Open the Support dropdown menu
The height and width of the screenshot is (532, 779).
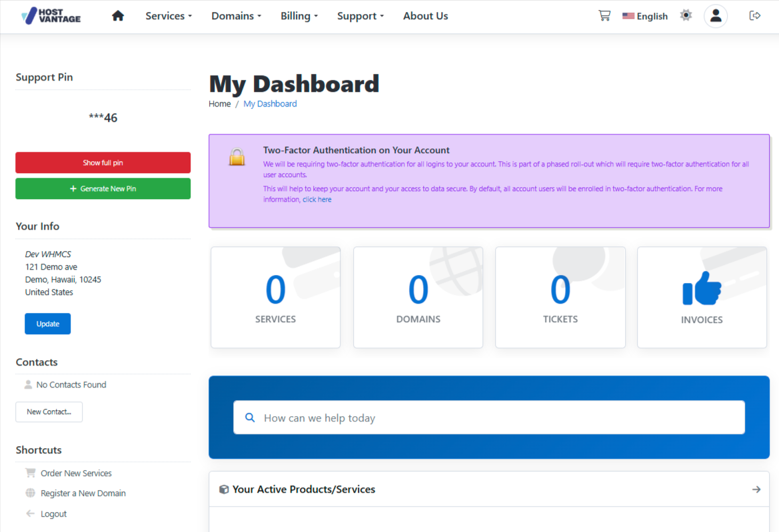(x=361, y=16)
